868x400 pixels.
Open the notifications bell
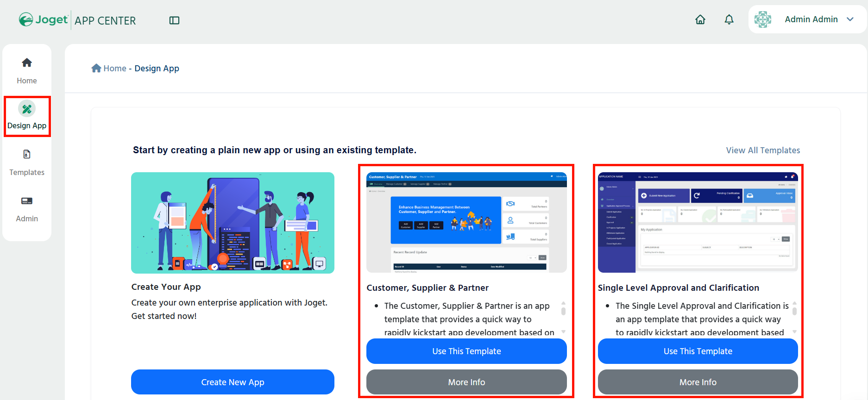coord(729,19)
